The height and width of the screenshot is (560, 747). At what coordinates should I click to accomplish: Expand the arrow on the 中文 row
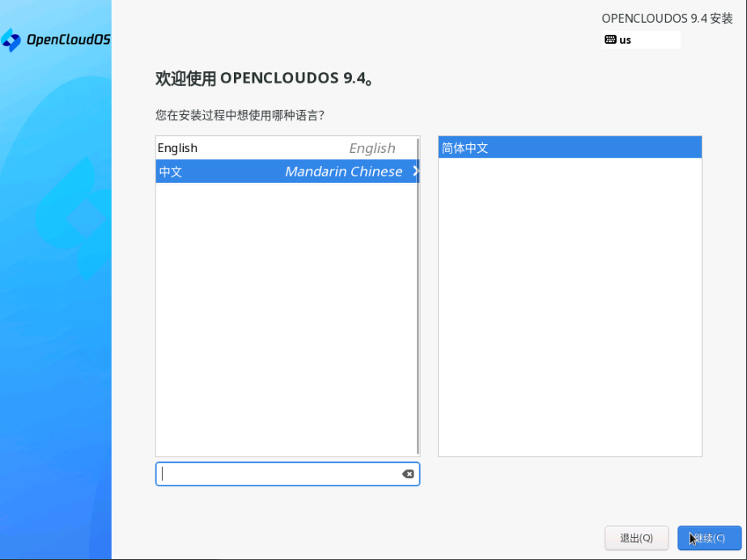pos(415,172)
